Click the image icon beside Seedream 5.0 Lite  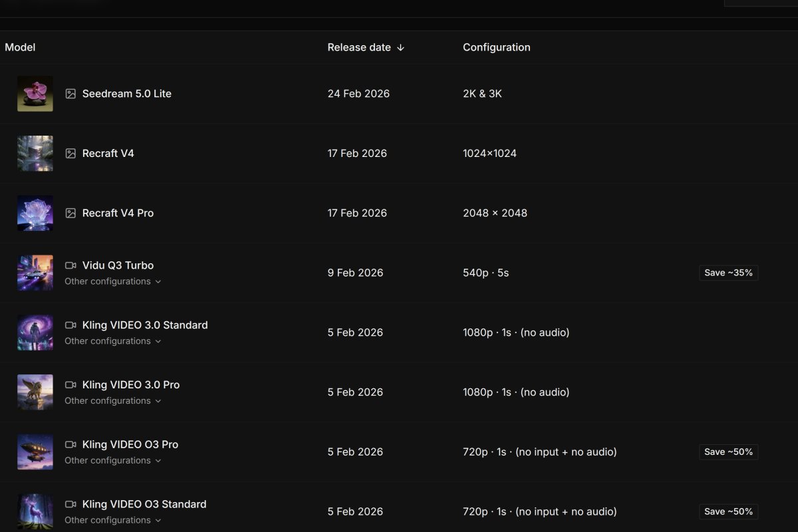70,94
